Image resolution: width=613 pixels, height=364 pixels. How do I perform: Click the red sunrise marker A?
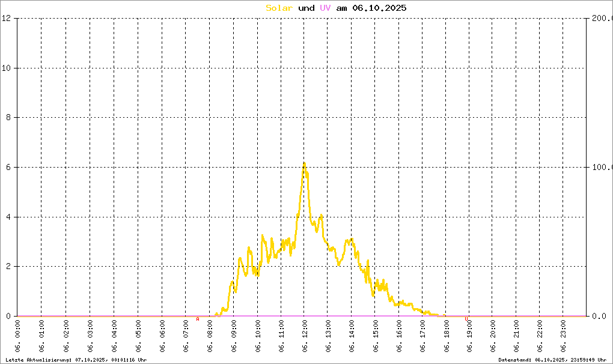(x=198, y=319)
